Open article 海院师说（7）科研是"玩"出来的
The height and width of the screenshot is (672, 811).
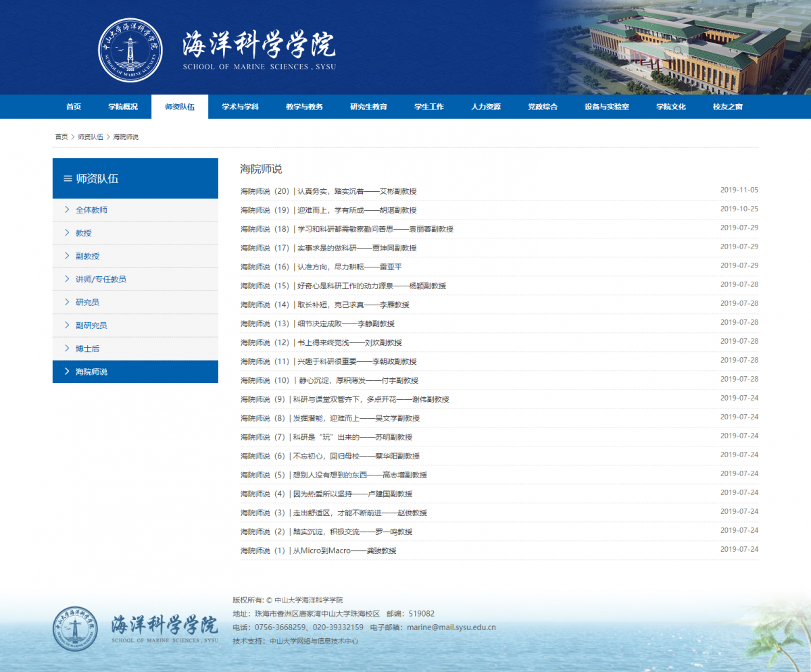point(326,437)
